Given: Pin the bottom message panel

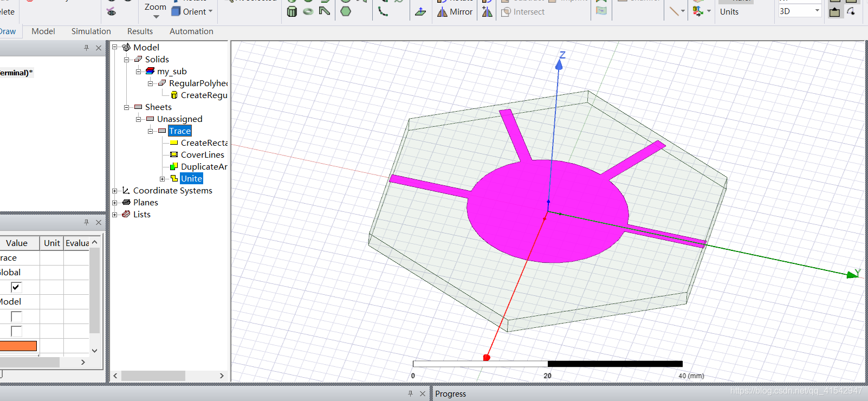Looking at the screenshot, I should tap(410, 393).
